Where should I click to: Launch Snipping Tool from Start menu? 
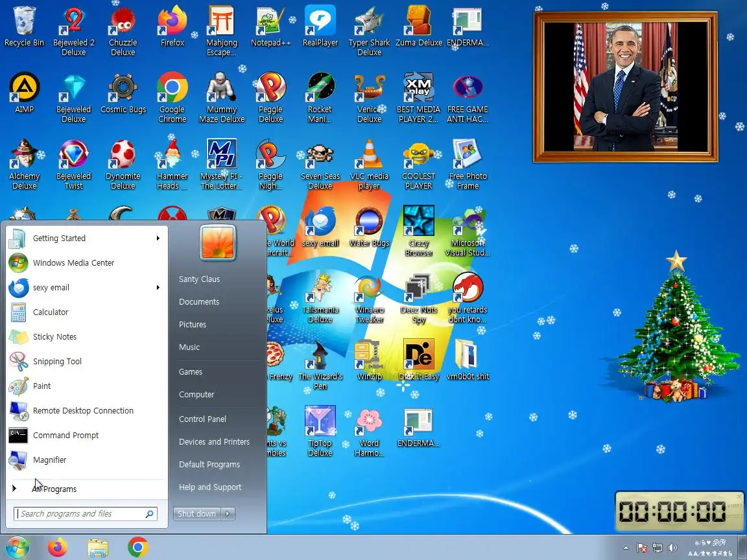tap(86, 362)
